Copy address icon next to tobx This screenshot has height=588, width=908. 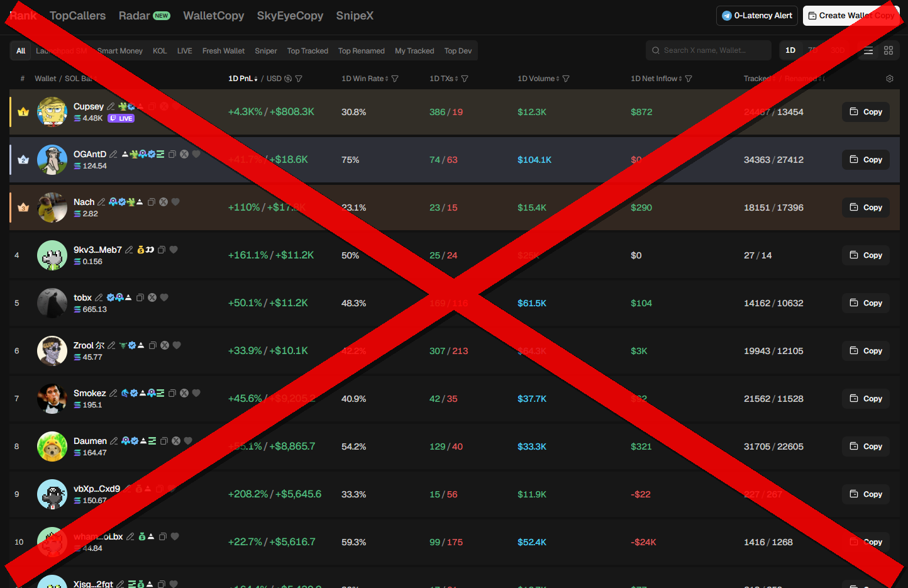(x=140, y=297)
